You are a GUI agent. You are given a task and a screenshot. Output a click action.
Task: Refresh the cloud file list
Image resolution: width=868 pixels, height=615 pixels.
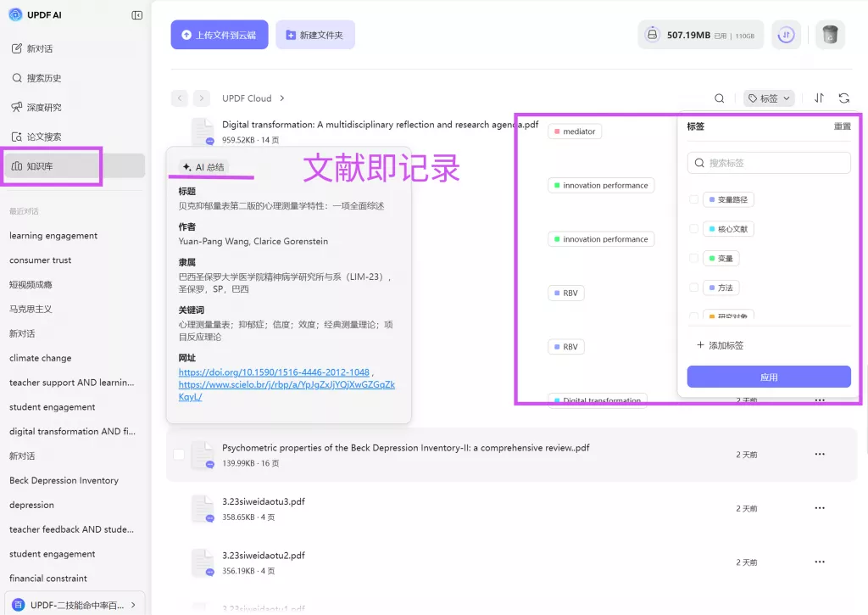843,98
